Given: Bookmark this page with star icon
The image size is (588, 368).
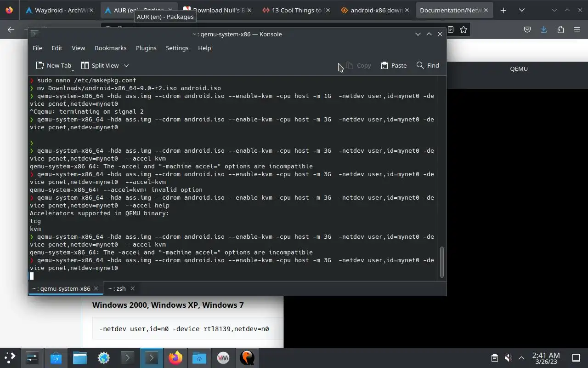Looking at the screenshot, I should point(464,29).
